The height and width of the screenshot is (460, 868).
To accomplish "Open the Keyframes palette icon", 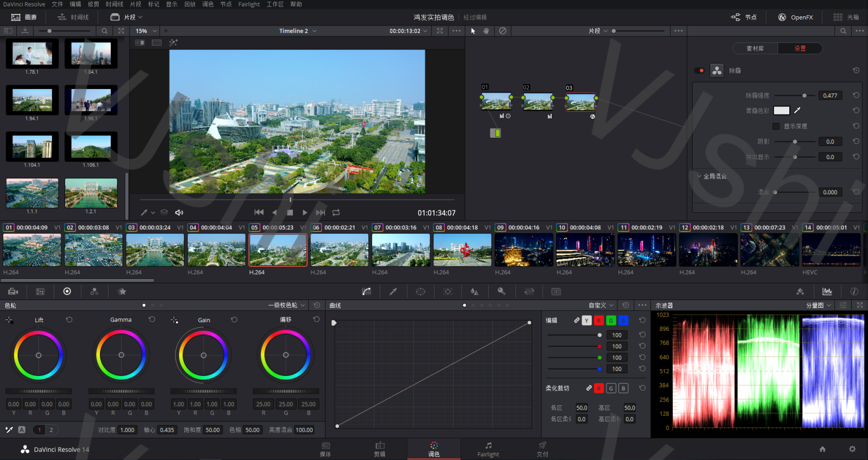I will (x=800, y=291).
